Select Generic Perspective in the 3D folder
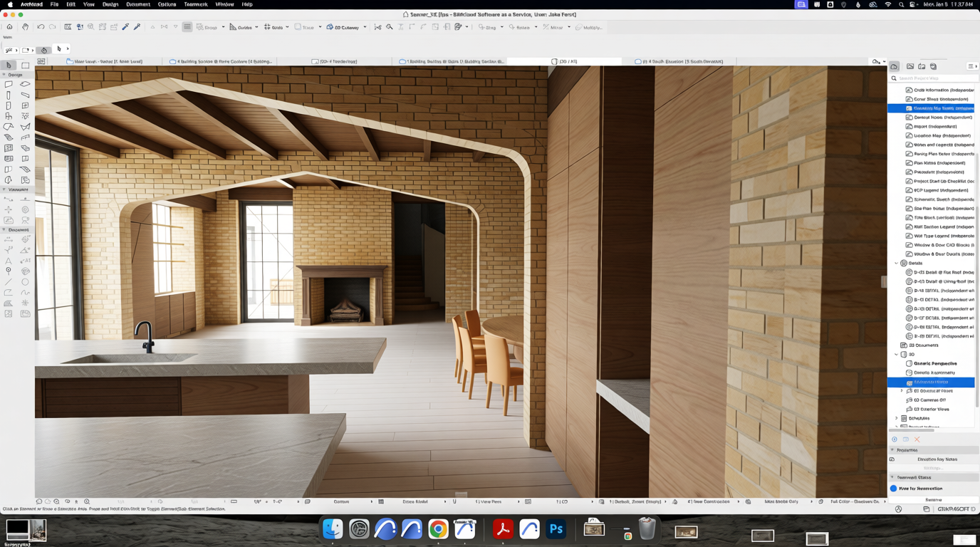The width and height of the screenshot is (980, 547). coord(934,363)
